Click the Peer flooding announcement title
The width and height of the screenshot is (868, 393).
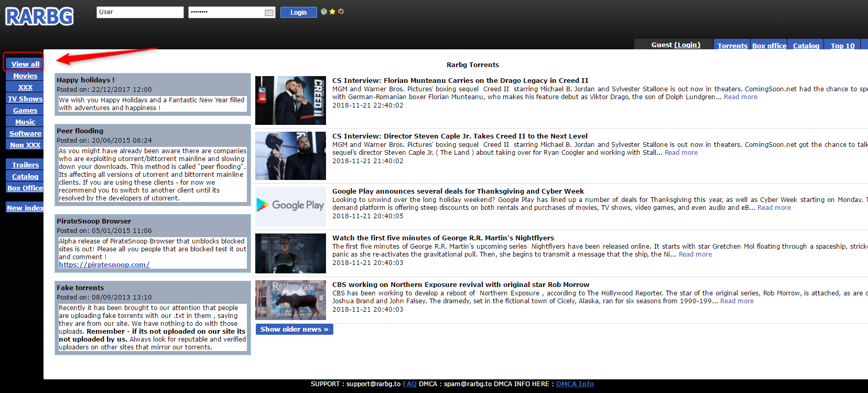pyautogui.click(x=80, y=131)
